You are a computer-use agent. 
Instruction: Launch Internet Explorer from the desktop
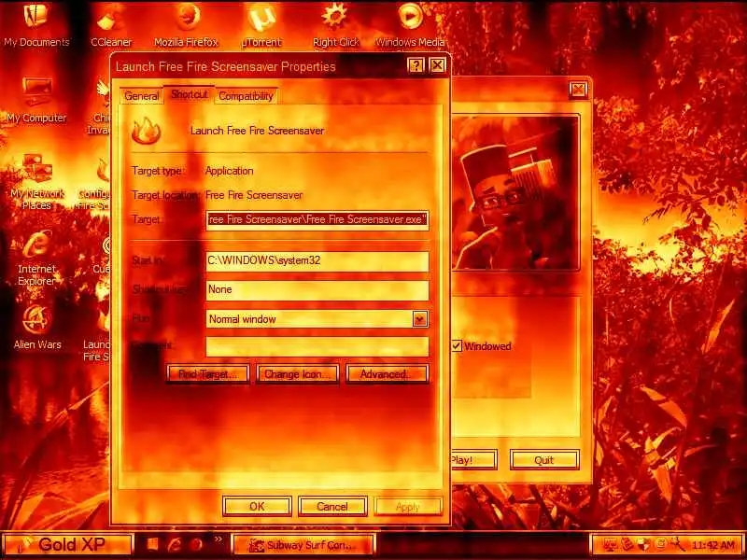(x=36, y=259)
